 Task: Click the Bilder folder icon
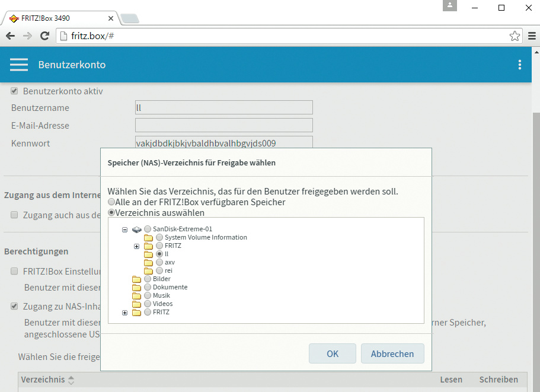point(137,279)
